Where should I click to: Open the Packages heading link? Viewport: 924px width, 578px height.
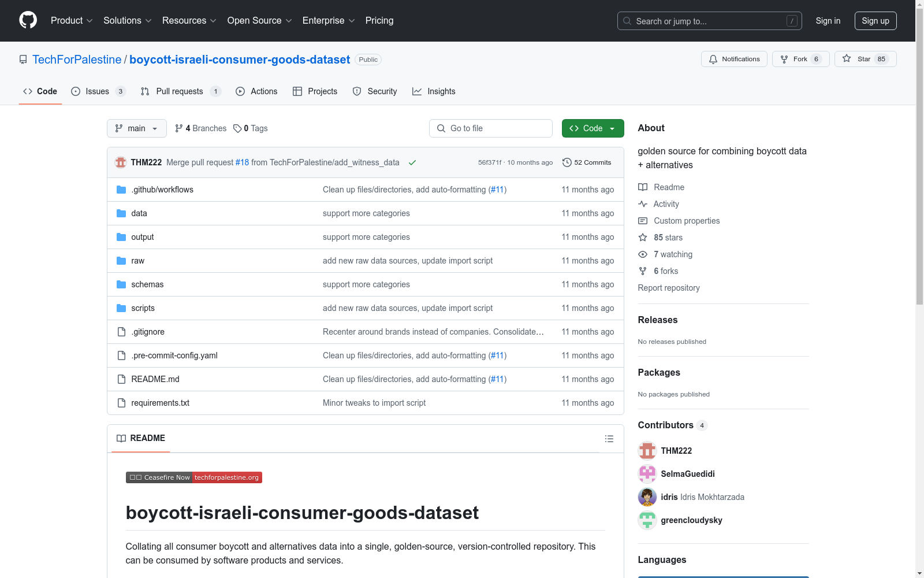click(659, 372)
